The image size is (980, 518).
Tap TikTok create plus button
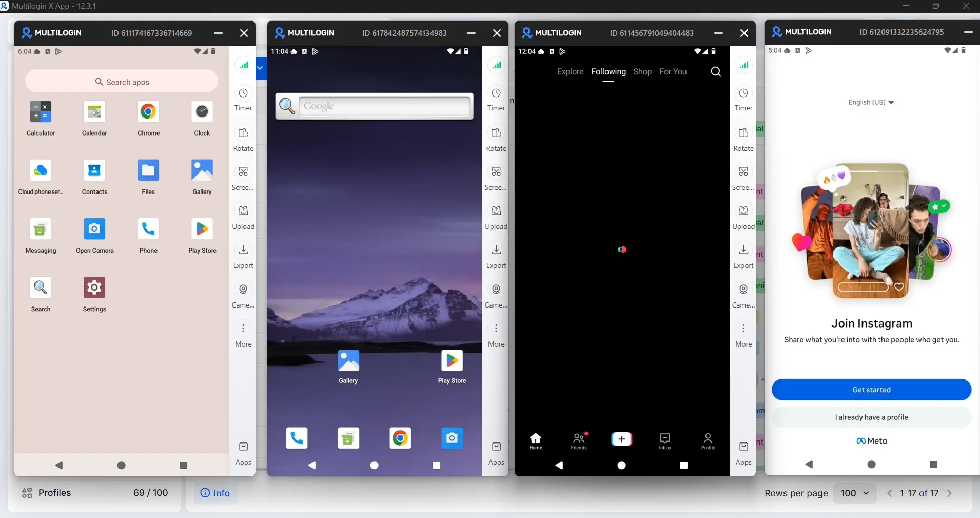click(x=622, y=439)
